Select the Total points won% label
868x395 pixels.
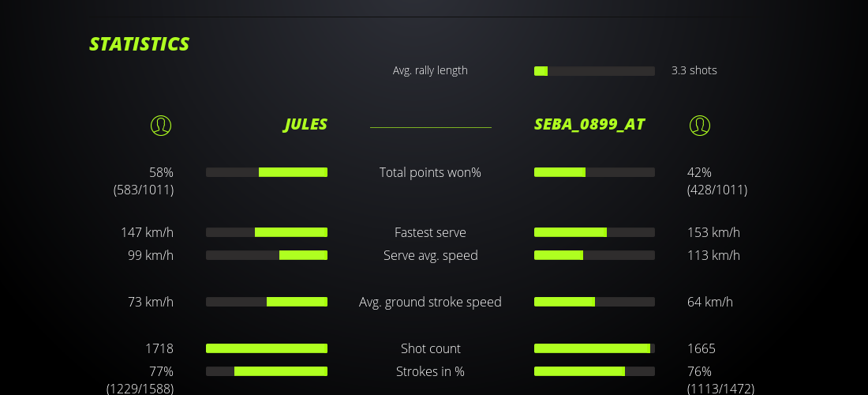(x=430, y=172)
